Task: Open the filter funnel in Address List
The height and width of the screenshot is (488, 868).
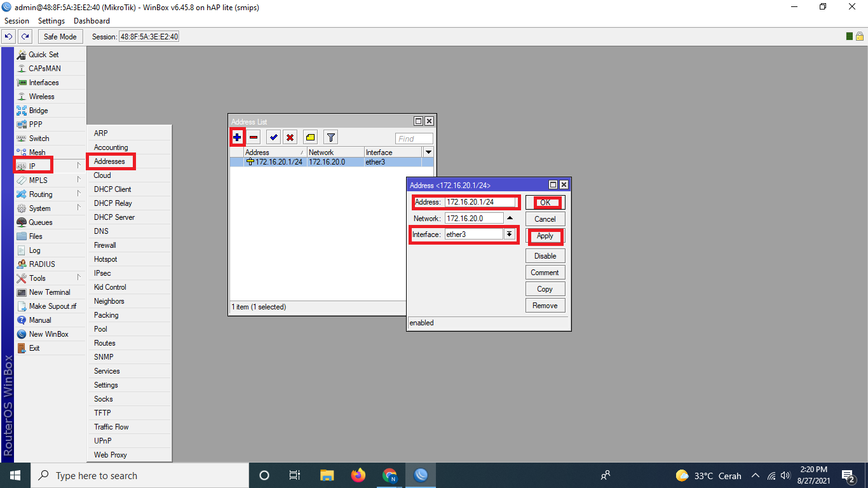Action: [x=330, y=137]
